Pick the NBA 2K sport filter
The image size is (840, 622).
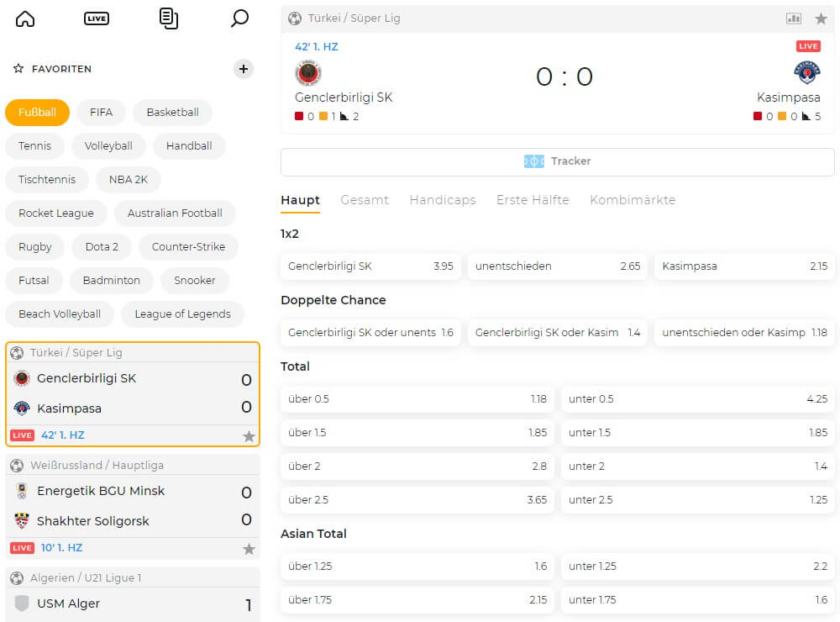pos(129,180)
